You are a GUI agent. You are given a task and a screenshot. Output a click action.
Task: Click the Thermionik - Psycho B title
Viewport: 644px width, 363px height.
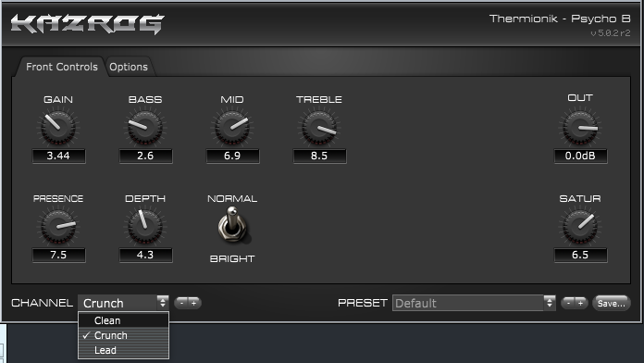560,19
